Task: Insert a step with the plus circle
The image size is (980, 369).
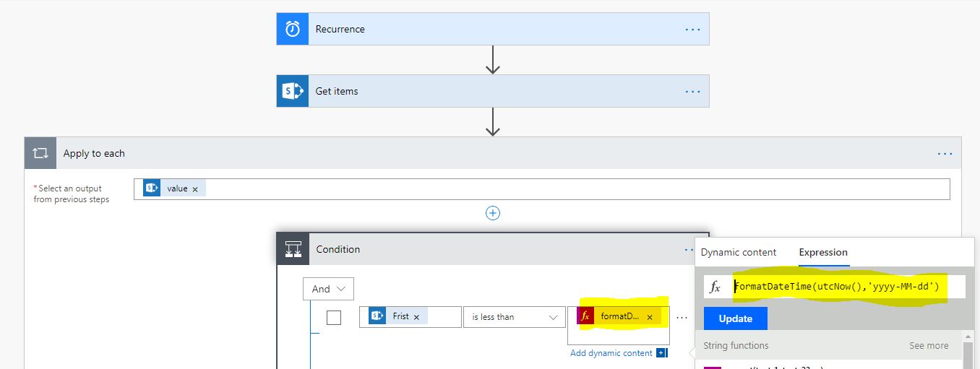Action: click(x=493, y=213)
